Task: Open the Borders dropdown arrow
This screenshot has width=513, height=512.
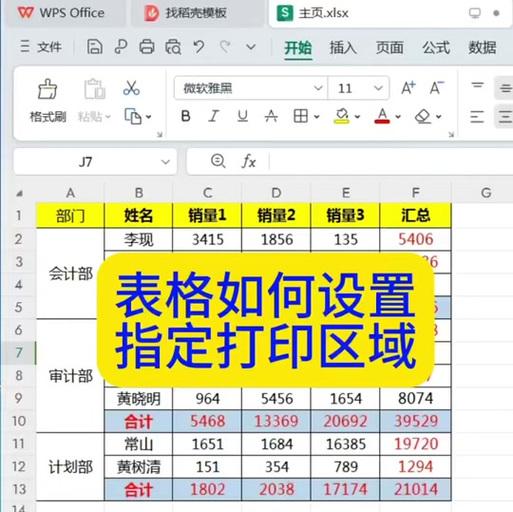Action: point(317,117)
